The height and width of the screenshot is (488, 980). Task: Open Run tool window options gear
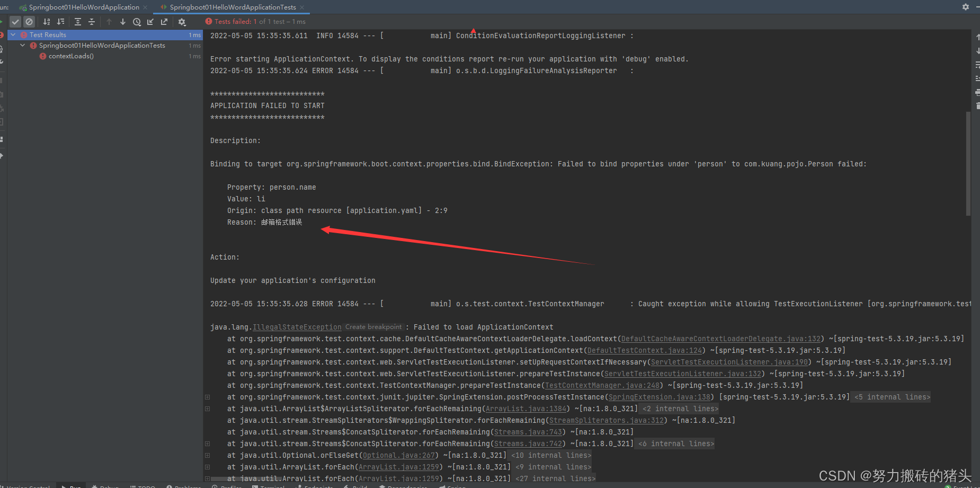tap(966, 7)
